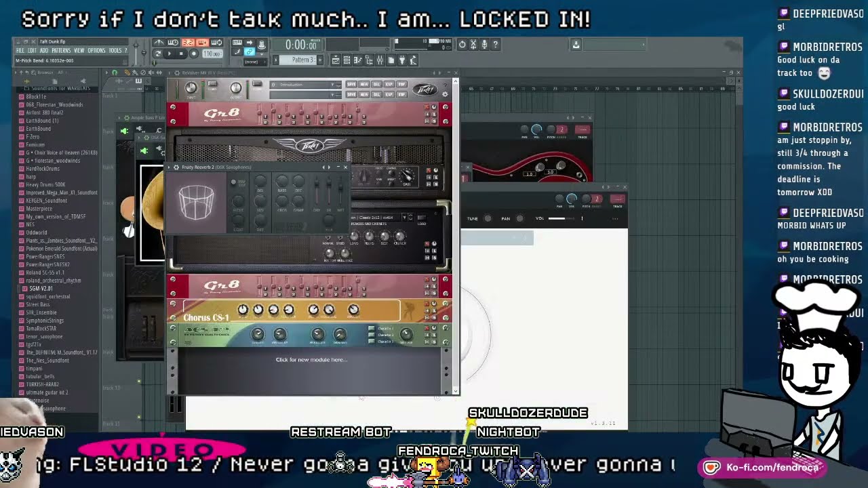Open the piano roll view icon

click(357, 60)
